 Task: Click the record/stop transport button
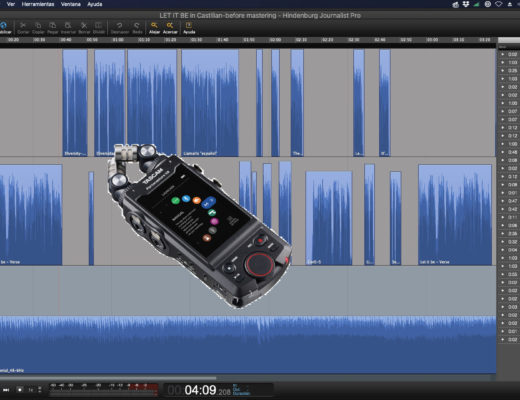click(x=20, y=390)
